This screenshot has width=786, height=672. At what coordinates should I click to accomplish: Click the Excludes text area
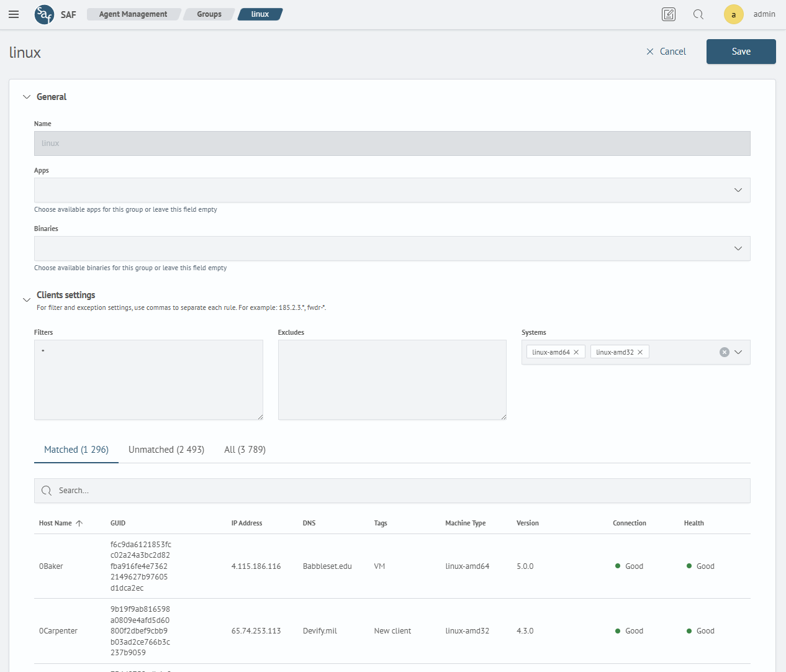[x=392, y=379]
